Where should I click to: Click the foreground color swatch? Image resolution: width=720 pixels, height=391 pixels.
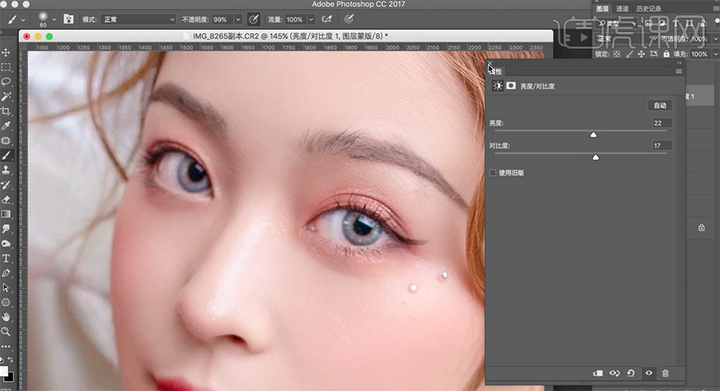4,371
